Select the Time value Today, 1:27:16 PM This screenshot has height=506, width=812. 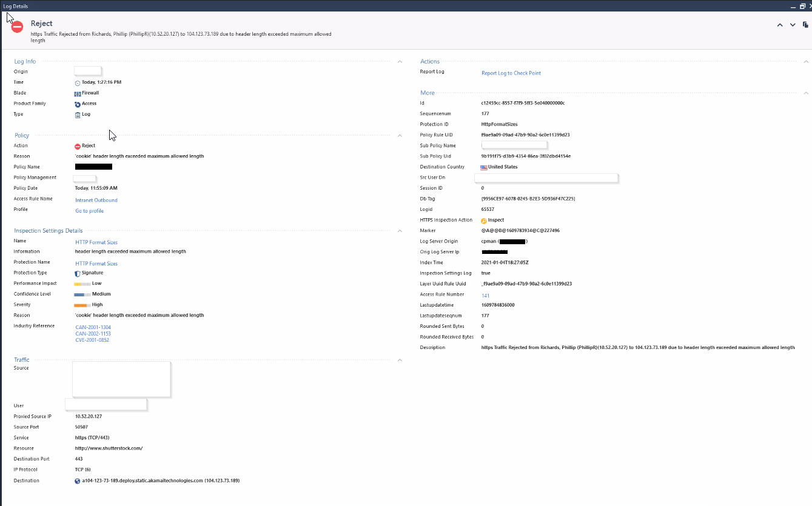coord(102,82)
